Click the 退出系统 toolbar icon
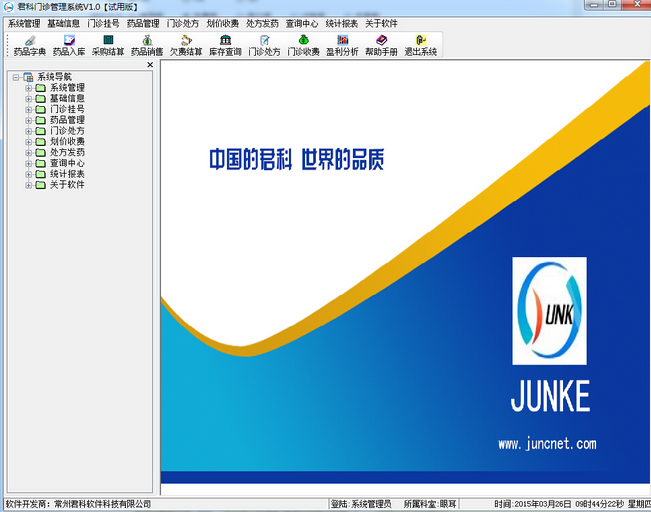This screenshot has width=651, height=512. (x=421, y=45)
